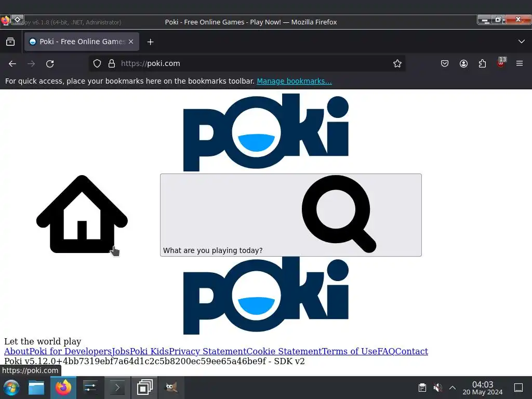
Task: Open the Poki for Developers link
Action: click(x=71, y=351)
